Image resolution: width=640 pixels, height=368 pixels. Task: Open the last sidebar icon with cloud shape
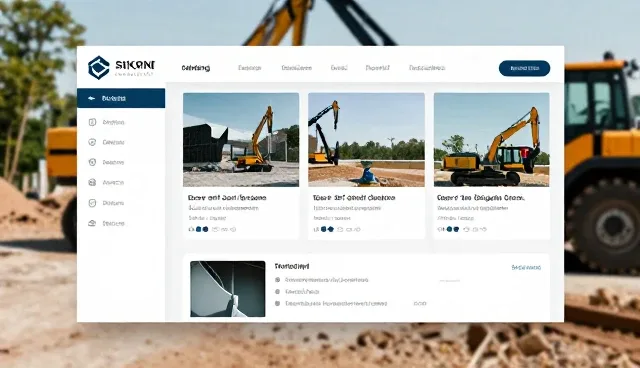coord(92,223)
